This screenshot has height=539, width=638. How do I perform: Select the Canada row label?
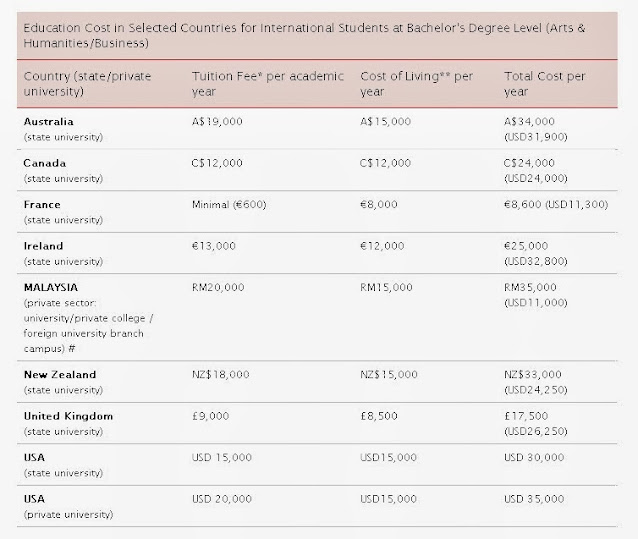[47, 163]
